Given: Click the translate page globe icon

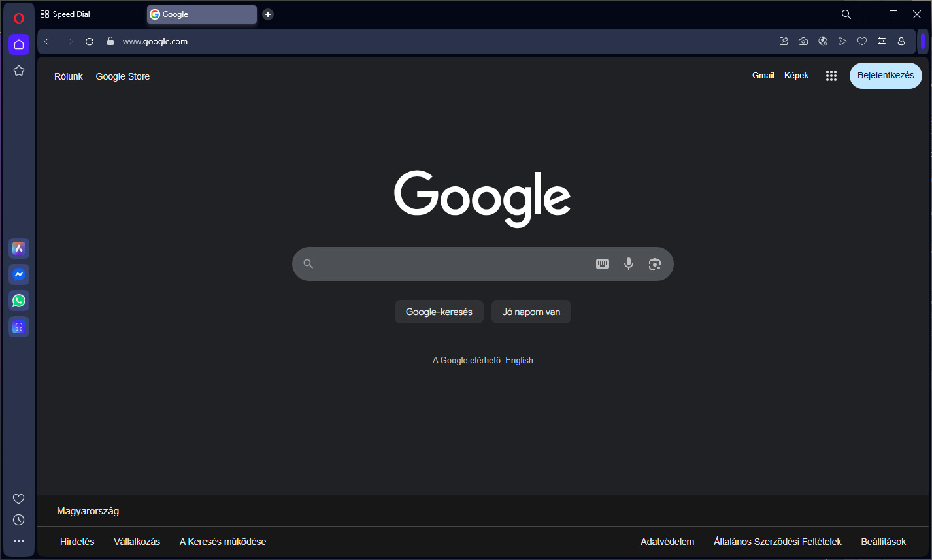Looking at the screenshot, I should 823,41.
